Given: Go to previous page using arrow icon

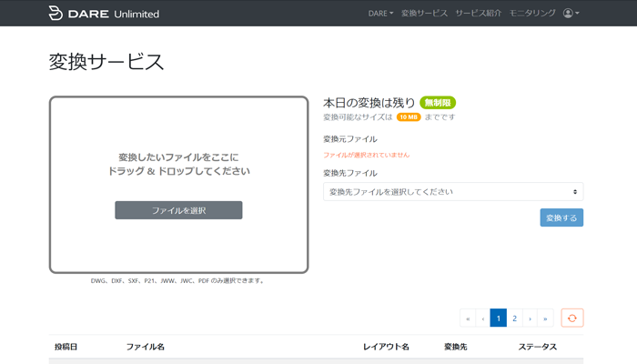Looking at the screenshot, I should (x=483, y=318).
